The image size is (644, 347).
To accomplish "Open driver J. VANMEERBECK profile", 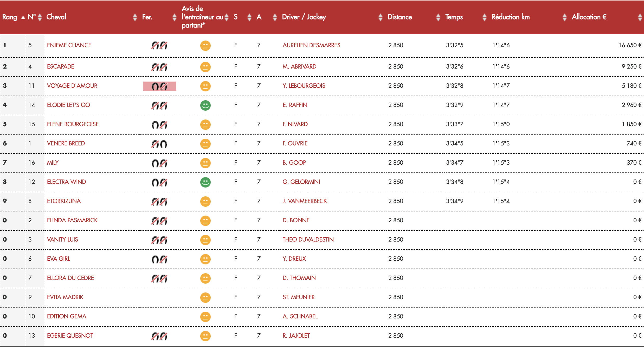I will point(305,201).
